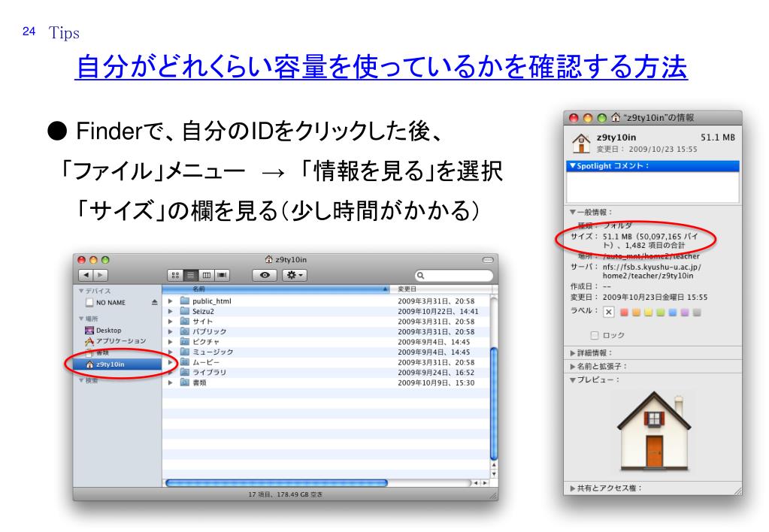Switch Finder to icon view
Screen dimensions: 769x532
coord(175,276)
